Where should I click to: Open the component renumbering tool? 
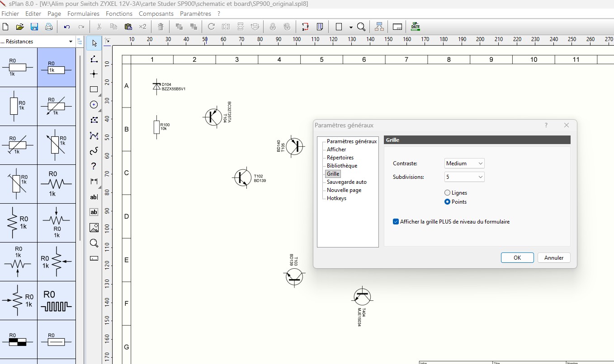coord(305,27)
